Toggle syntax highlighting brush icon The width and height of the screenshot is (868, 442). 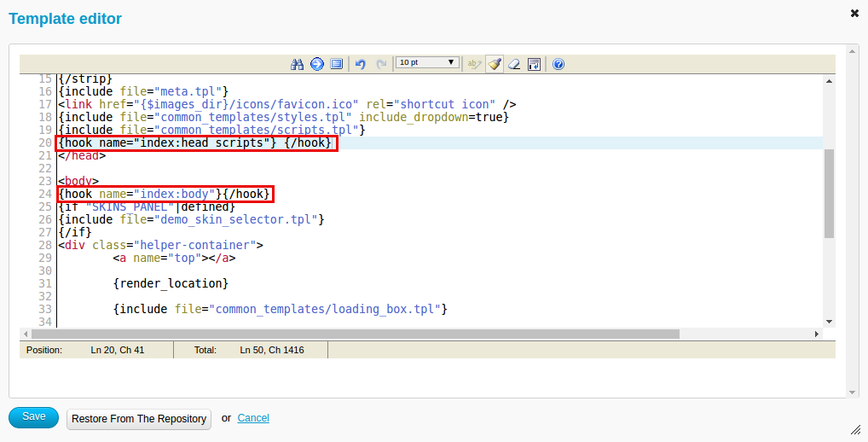495,64
